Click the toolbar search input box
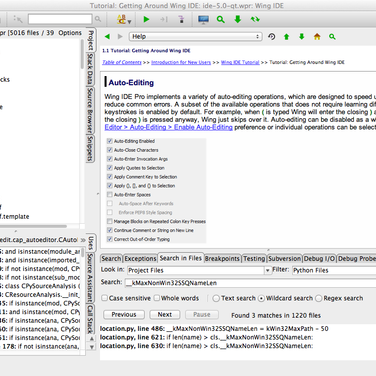 60,19
